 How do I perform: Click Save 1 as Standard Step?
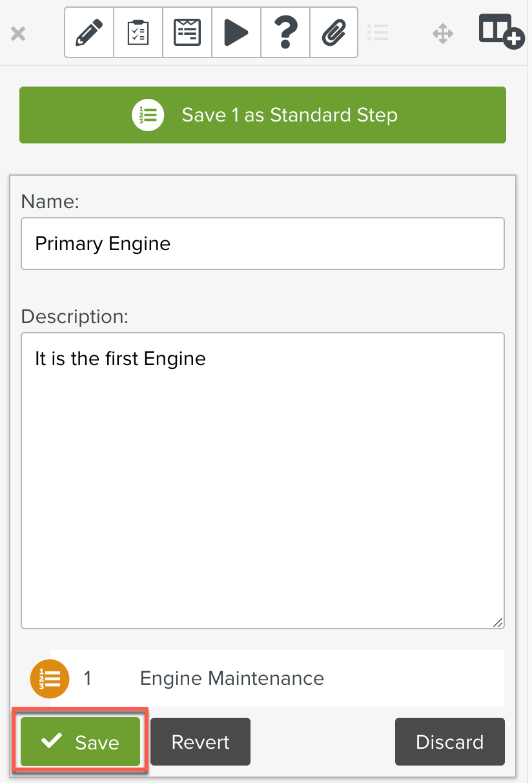(x=263, y=115)
